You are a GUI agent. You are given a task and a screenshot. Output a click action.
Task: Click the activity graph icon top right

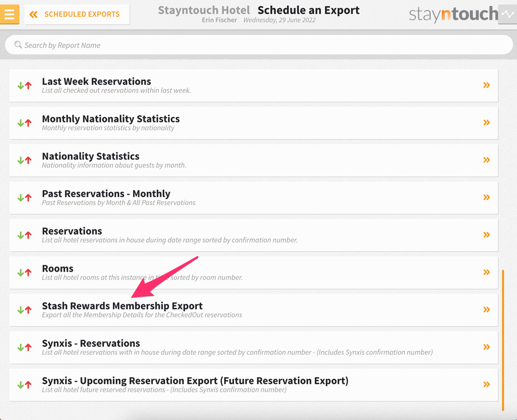(507, 14)
